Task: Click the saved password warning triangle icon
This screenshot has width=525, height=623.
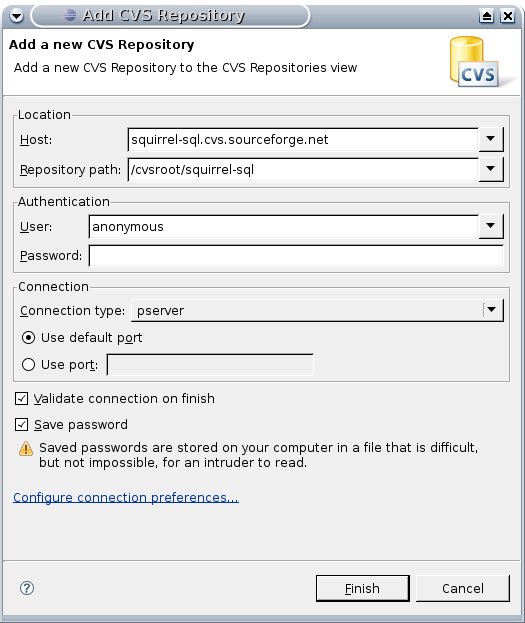Action: (26, 448)
